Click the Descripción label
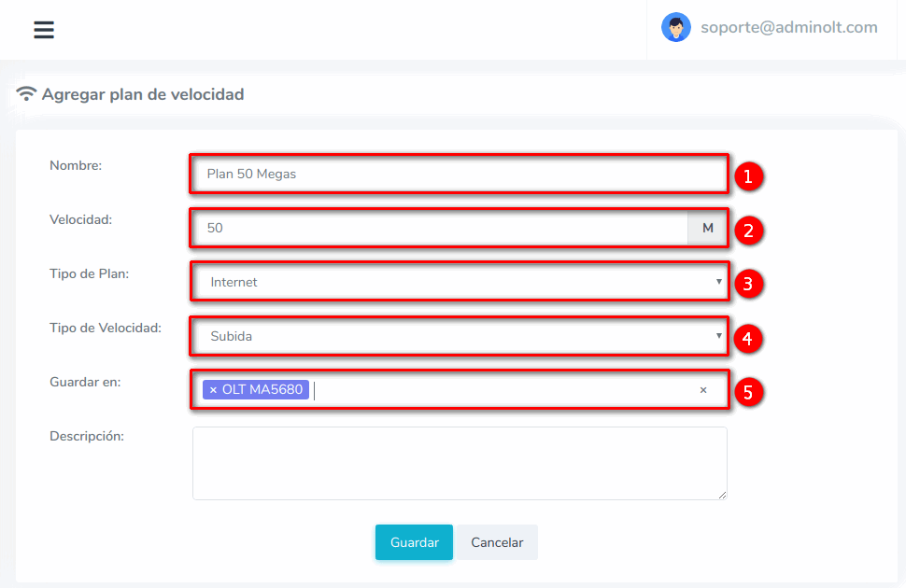This screenshot has width=906, height=588. coord(87,436)
